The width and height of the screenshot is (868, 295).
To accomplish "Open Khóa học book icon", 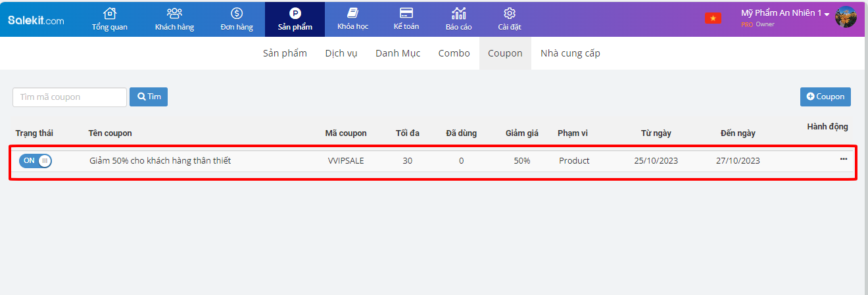I will (x=352, y=14).
